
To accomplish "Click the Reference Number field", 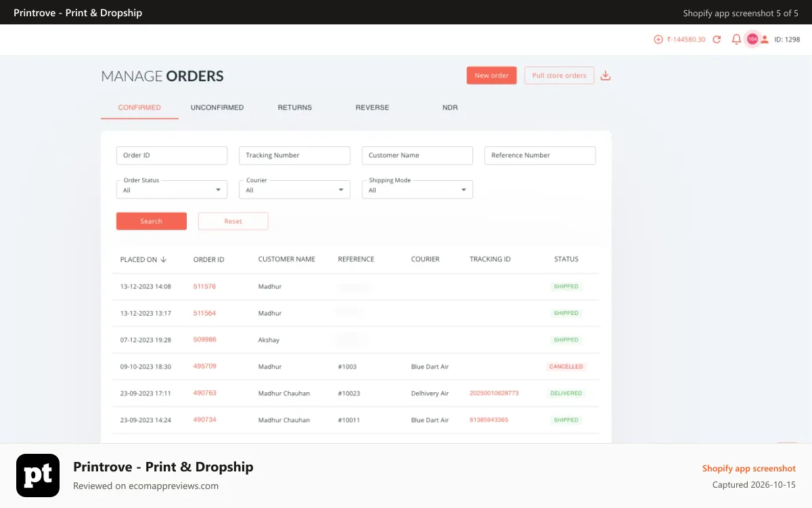I will point(540,155).
